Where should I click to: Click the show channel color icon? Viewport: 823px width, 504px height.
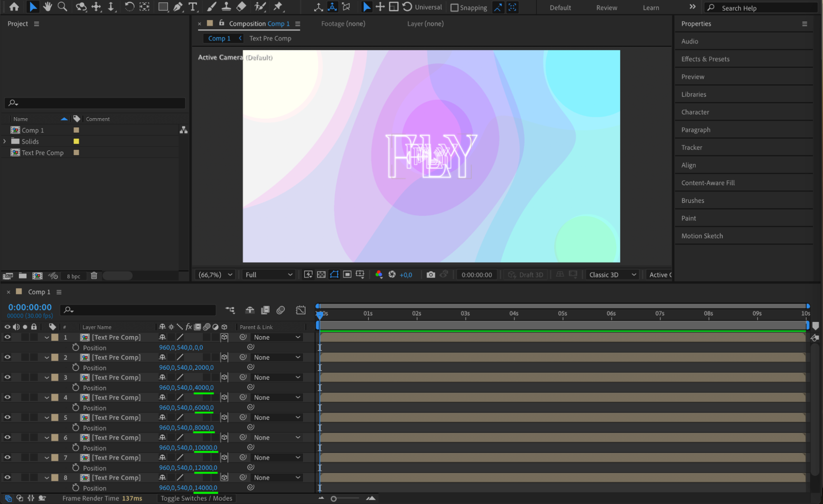coord(379,275)
